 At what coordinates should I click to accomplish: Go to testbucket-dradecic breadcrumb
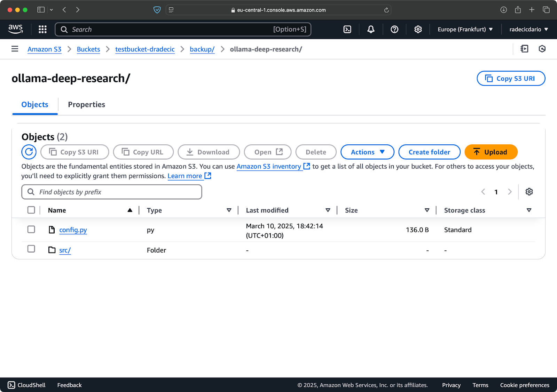point(145,49)
